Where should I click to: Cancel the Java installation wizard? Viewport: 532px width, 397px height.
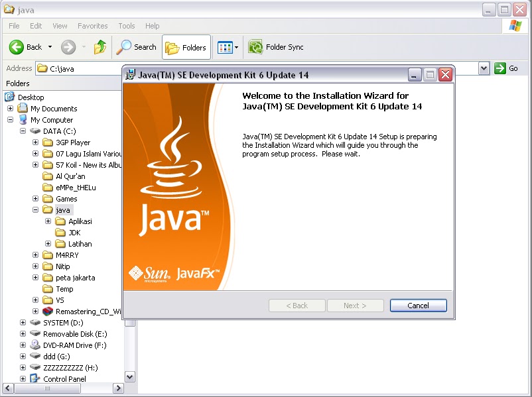[x=419, y=306]
